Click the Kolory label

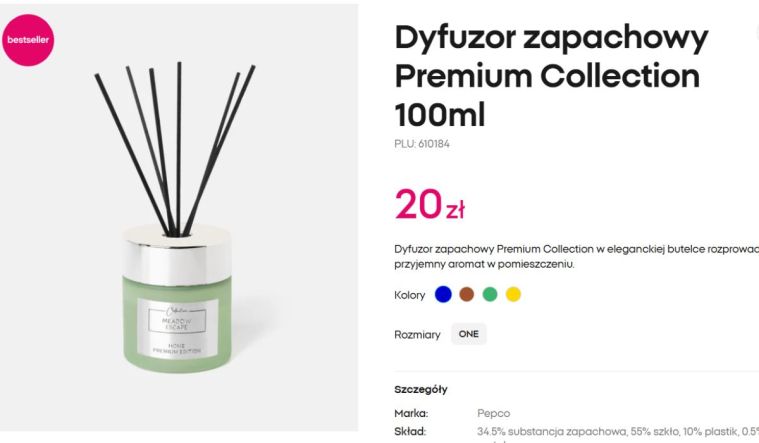coord(410,295)
